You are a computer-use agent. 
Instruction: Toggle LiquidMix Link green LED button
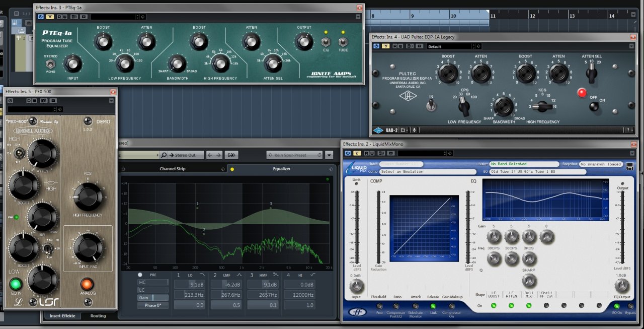433,305
